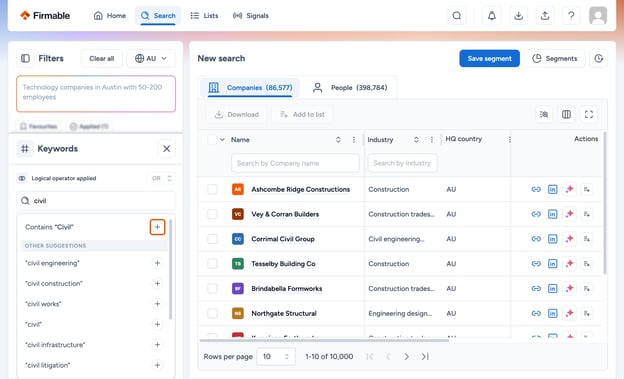Click the Save segment button

click(x=489, y=59)
